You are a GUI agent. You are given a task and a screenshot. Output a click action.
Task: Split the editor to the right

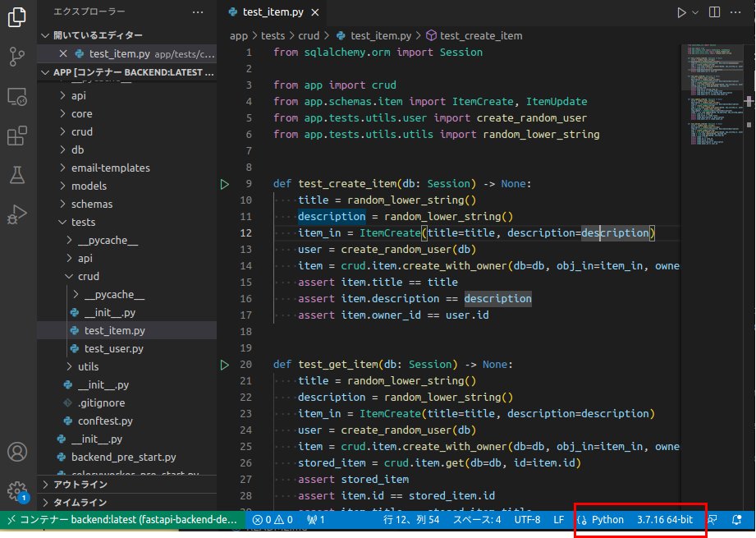pos(714,12)
